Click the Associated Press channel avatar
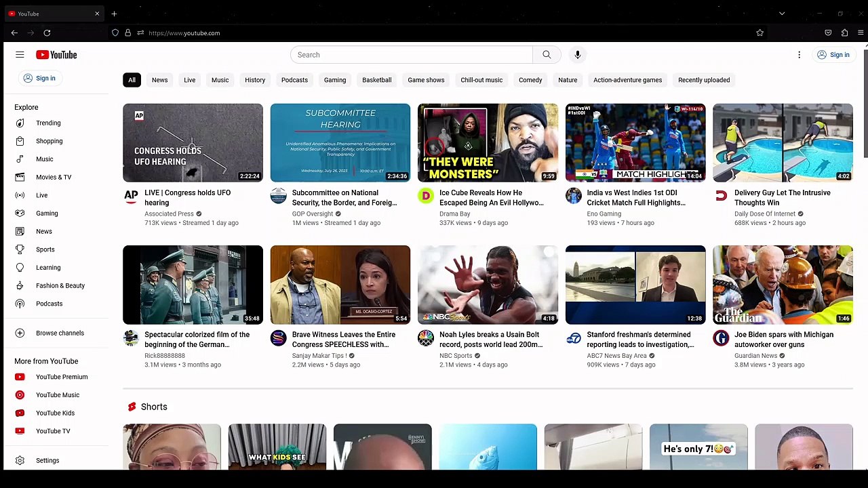Viewport: 868px width, 488px height. 131,197
